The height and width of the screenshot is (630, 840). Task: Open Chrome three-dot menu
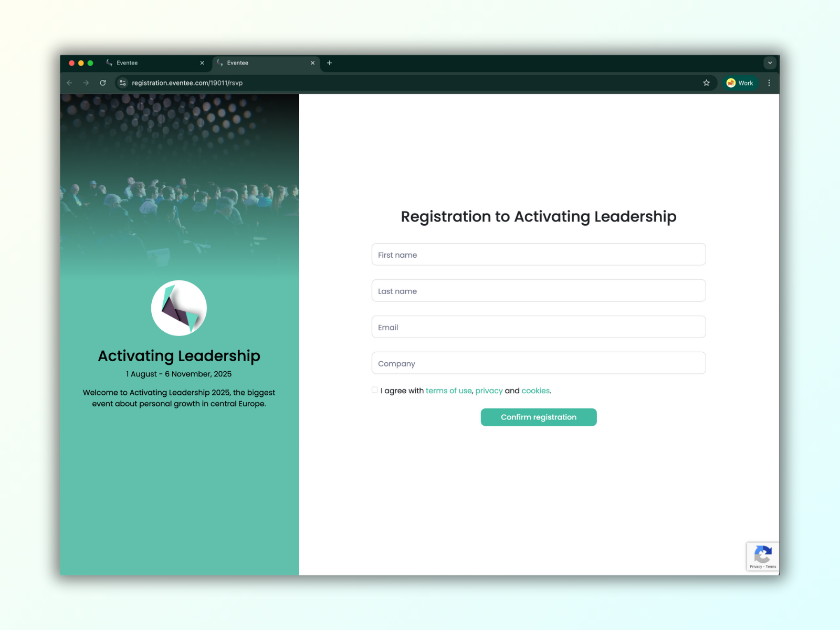[x=769, y=83]
